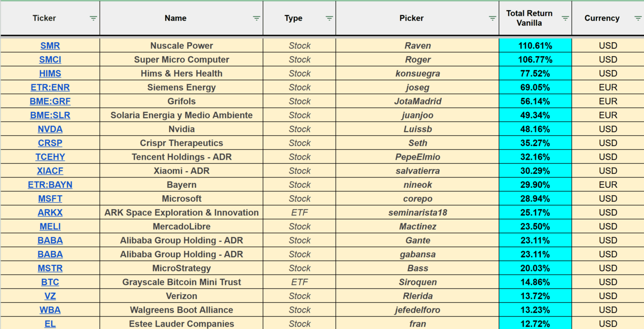Select the ARKX ETF type cell
The image size is (644, 329).
pos(300,213)
